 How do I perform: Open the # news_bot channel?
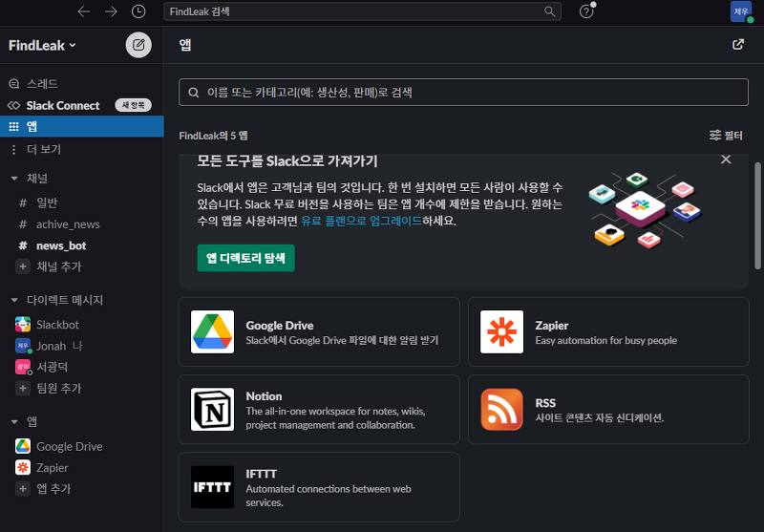pyautogui.click(x=82, y=245)
